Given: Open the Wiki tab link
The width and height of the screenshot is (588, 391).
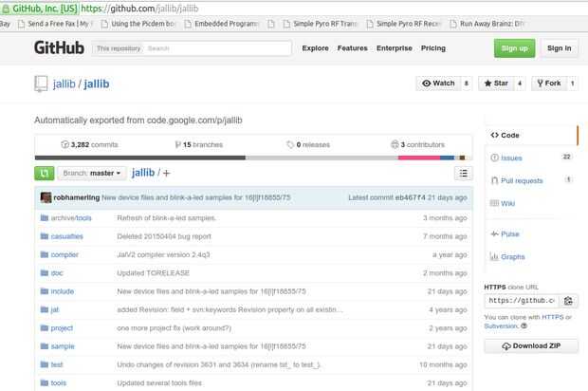Looking at the screenshot, I should tap(507, 203).
